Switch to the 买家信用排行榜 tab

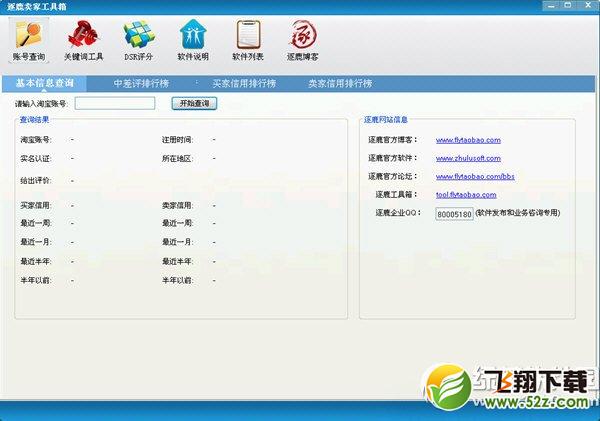click(244, 83)
